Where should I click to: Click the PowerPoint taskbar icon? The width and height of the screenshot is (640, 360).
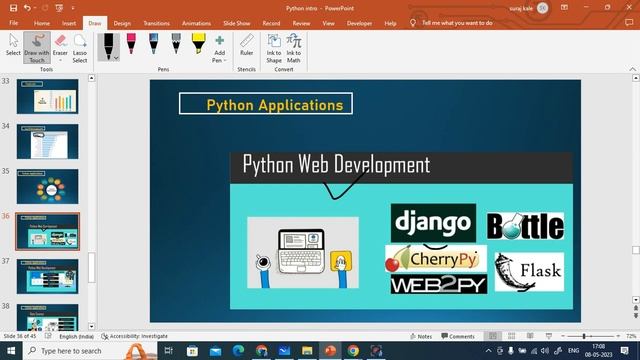(x=330, y=351)
